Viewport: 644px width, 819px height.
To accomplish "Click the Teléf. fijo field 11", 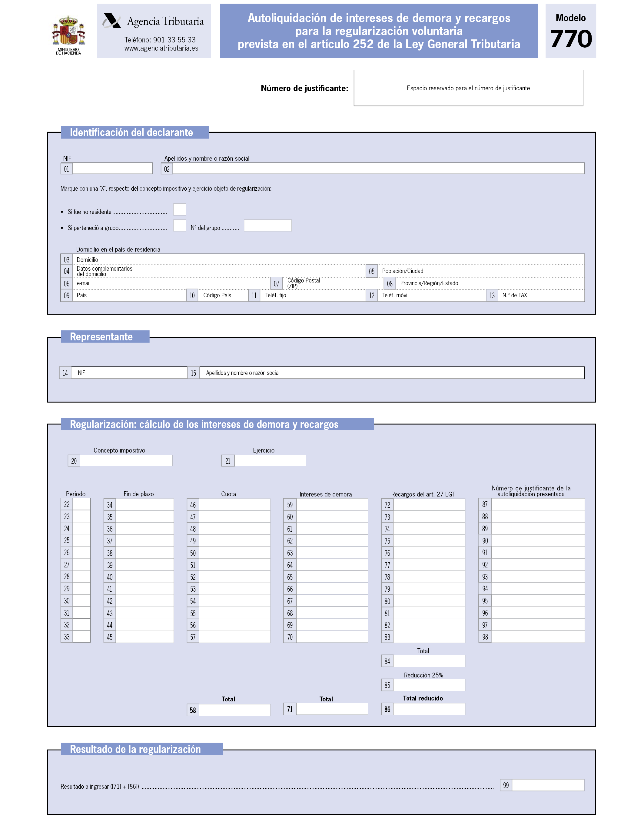I will [313, 296].
